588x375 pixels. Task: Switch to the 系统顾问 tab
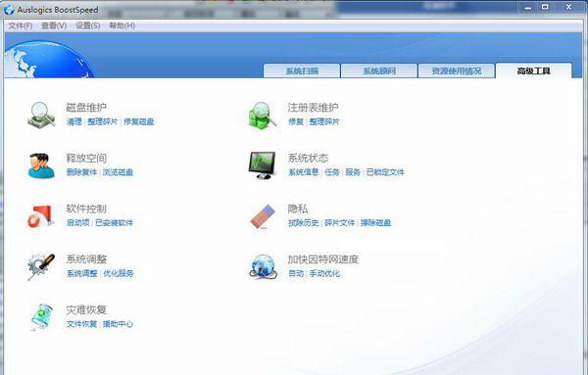click(x=379, y=70)
